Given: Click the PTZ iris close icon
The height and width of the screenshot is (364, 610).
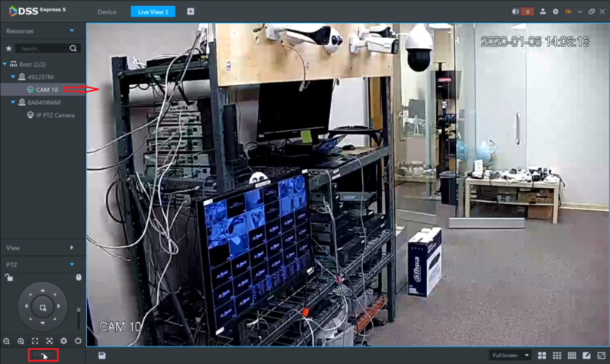Looking at the screenshot, I should pyautogui.click(x=64, y=341).
